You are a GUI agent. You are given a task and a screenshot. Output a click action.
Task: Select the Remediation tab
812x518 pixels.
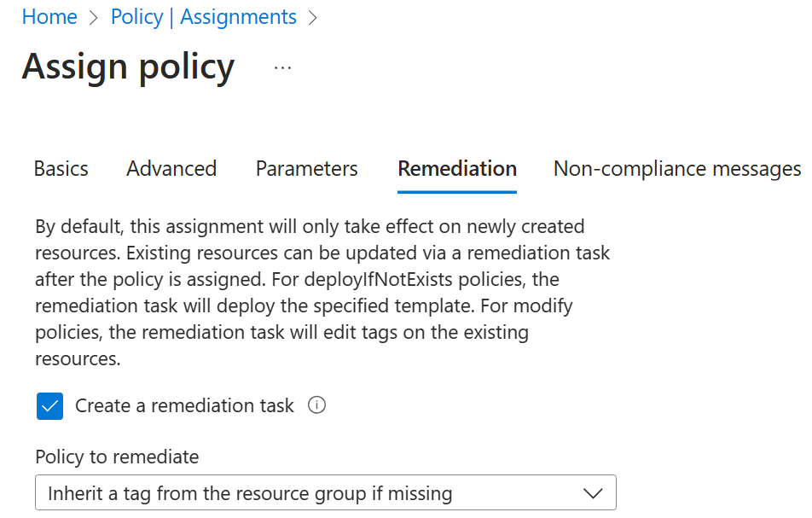click(456, 169)
